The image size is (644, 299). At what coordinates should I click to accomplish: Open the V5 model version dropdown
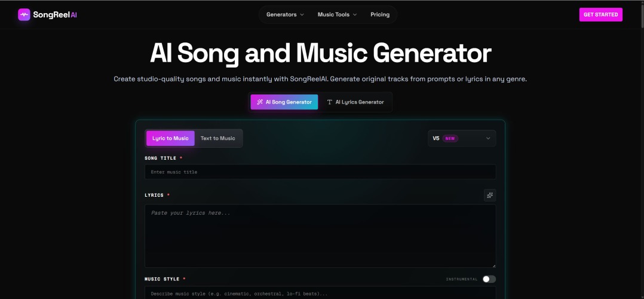click(x=462, y=138)
